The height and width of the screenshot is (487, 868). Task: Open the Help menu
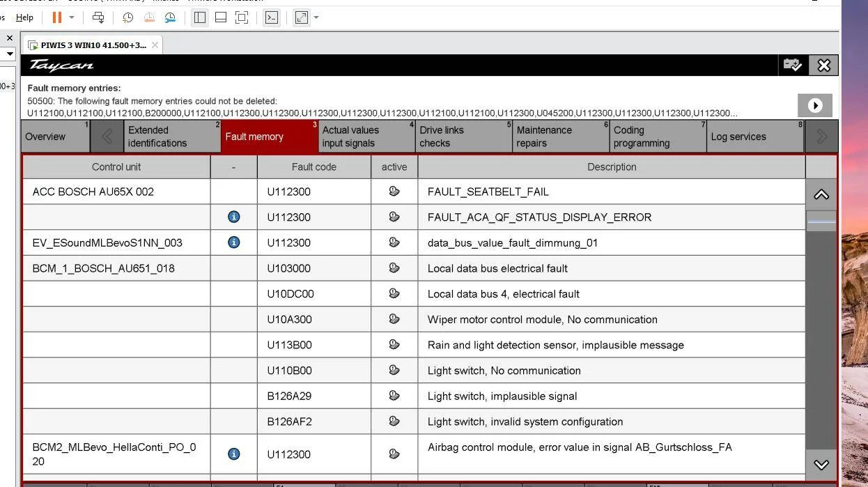[24, 17]
